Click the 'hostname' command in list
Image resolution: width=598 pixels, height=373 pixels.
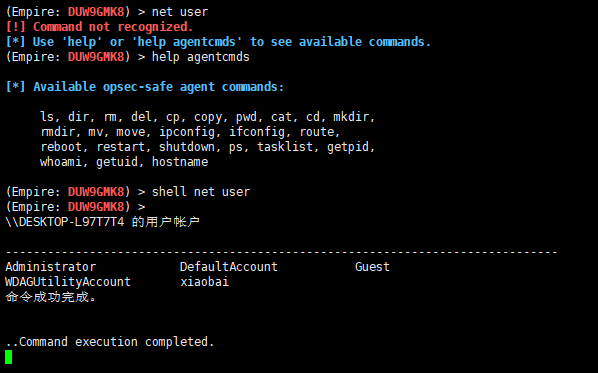pyautogui.click(x=180, y=162)
